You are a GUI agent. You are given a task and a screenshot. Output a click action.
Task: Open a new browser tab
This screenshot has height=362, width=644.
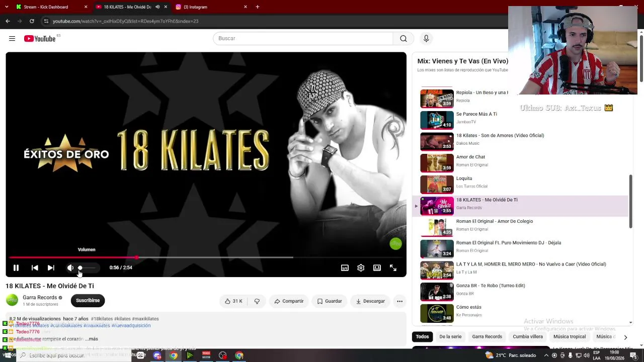point(258,7)
